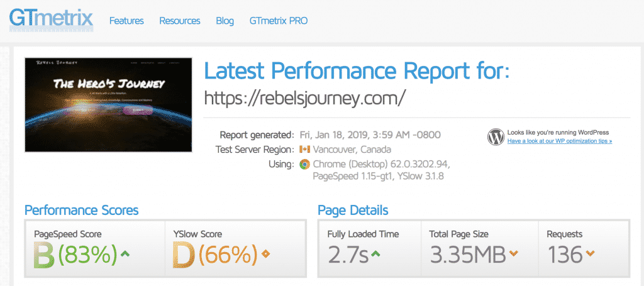Click the Vancouver, Canada region text

pyautogui.click(x=352, y=150)
